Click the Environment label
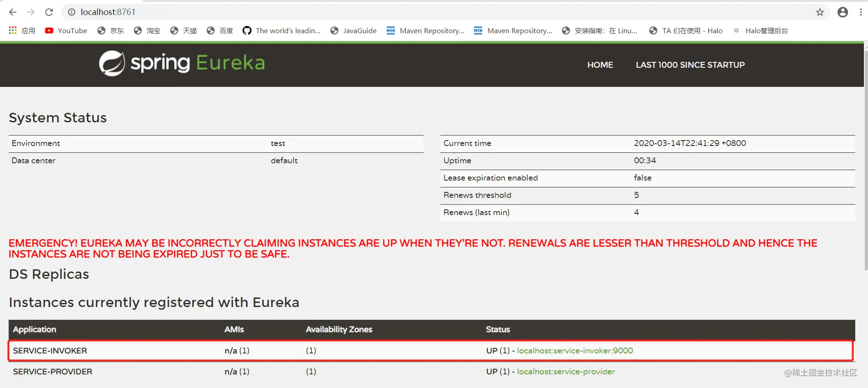Viewport: 868px width, 388px height. pyautogui.click(x=35, y=143)
